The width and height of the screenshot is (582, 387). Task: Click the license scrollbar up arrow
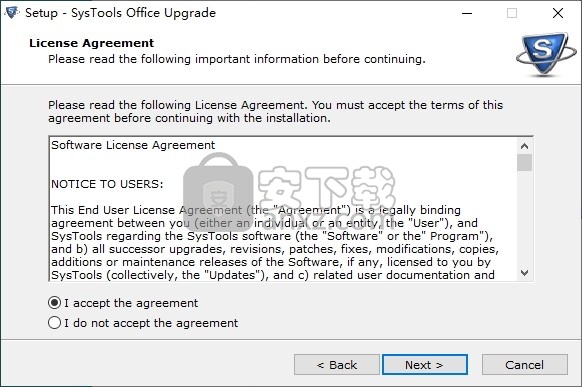tap(524, 146)
